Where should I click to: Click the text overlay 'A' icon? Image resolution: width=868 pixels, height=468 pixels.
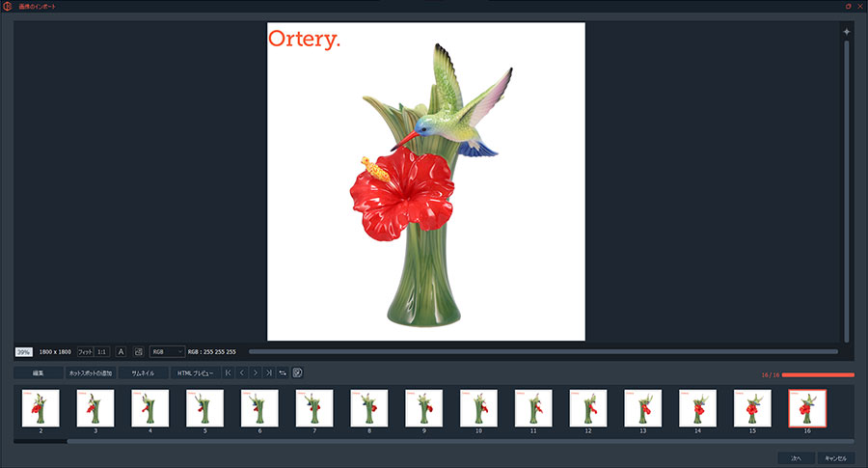pos(121,352)
